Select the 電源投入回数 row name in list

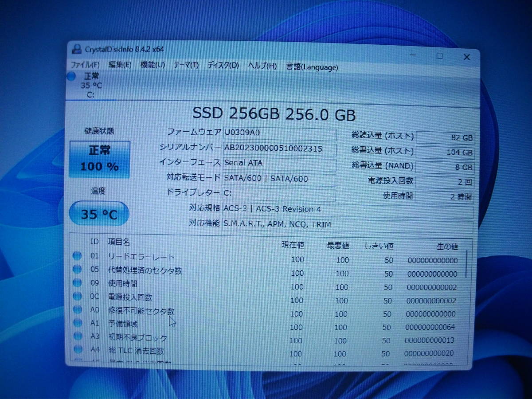pyautogui.click(x=130, y=297)
